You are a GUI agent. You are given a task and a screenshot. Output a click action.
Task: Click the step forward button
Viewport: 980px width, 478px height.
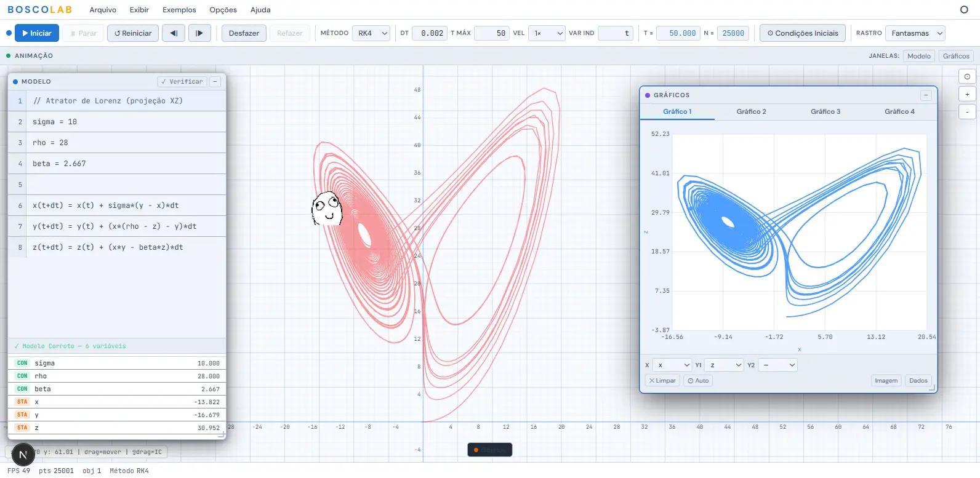tap(199, 33)
